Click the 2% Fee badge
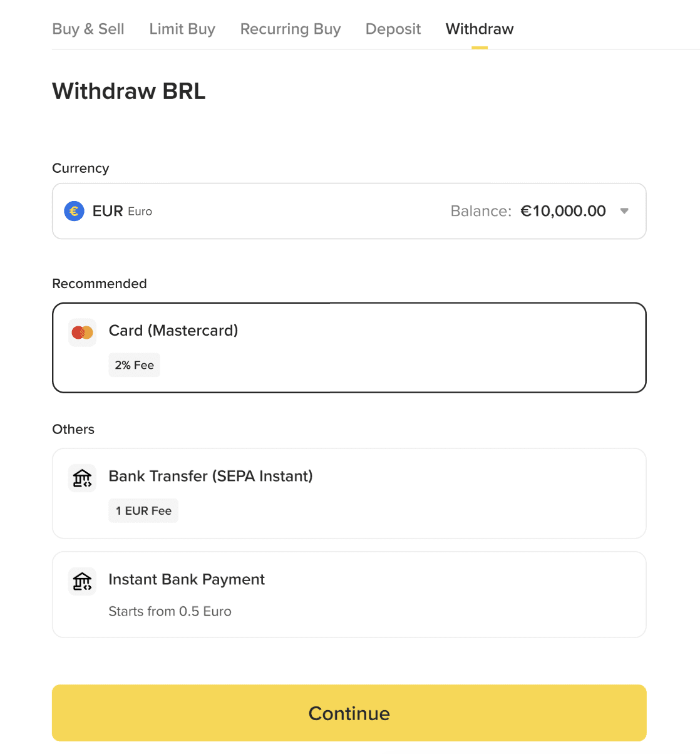 pyautogui.click(x=135, y=365)
